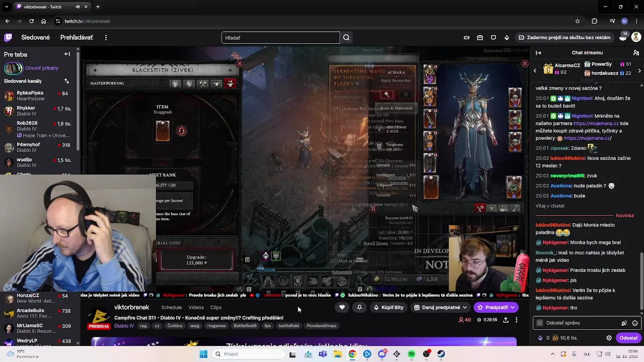644x362 pixels.
Task: Click Kúpiť Bity button
Action: [388, 307]
